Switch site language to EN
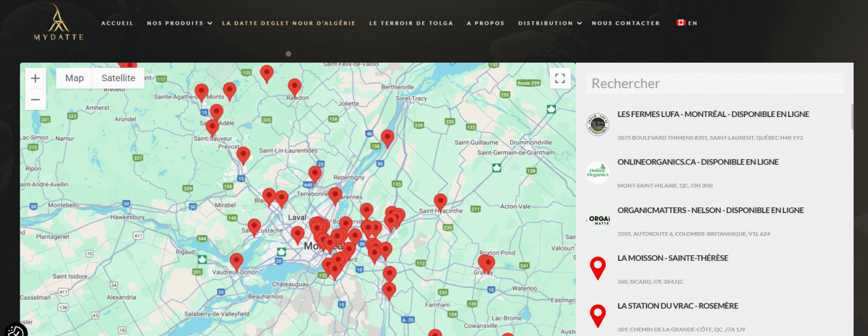Screen dimensions: 868x336 pyautogui.click(x=693, y=23)
